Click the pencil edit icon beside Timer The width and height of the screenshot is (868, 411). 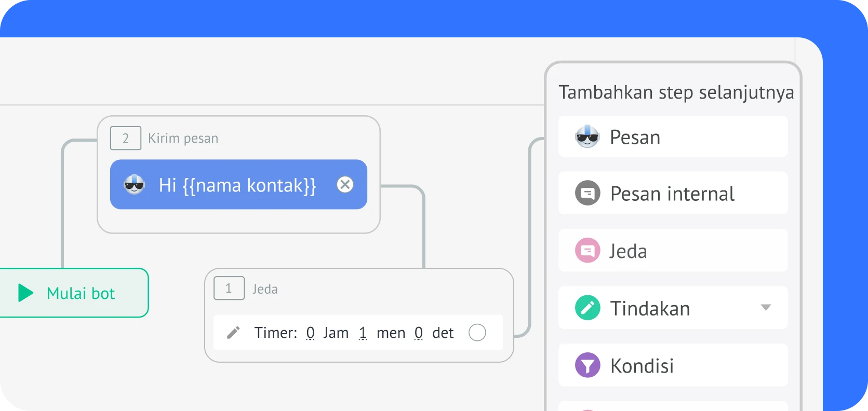[233, 333]
